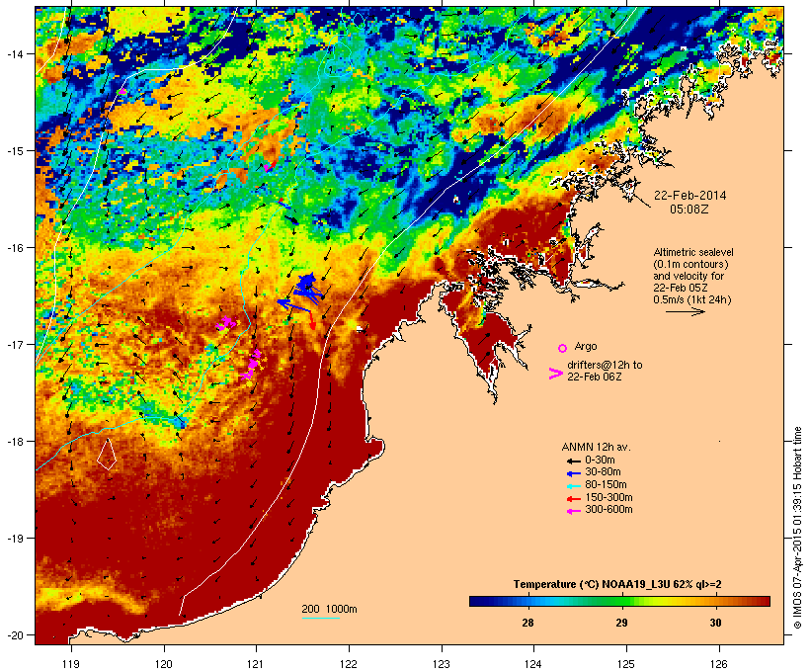Click the colorbar value 30
The height and width of the screenshot is (672, 810).
[x=715, y=623]
